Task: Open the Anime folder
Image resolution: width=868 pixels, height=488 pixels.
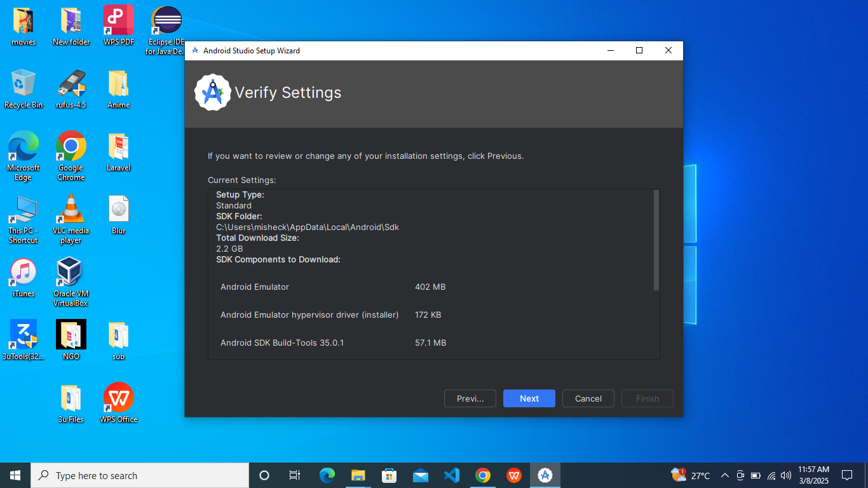Action: 119,89
